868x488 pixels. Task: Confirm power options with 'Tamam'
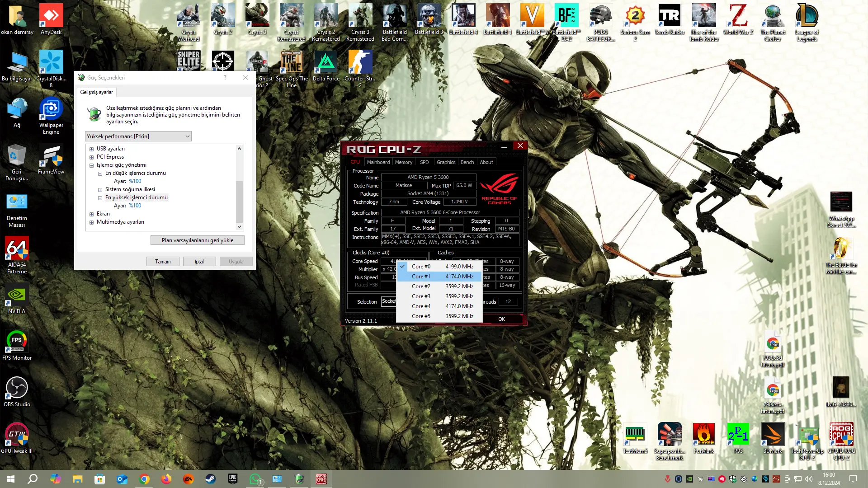pos(163,262)
